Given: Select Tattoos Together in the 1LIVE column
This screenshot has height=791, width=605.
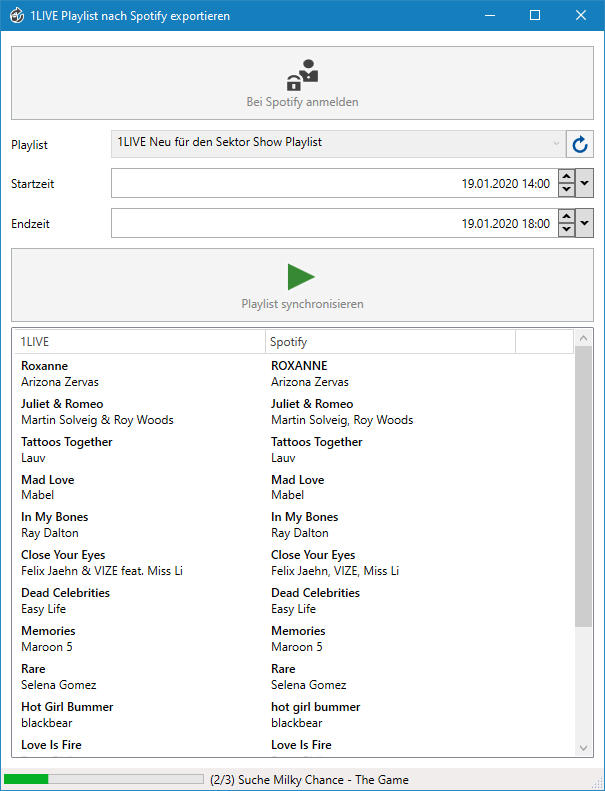Looking at the screenshot, I should click(x=67, y=442).
